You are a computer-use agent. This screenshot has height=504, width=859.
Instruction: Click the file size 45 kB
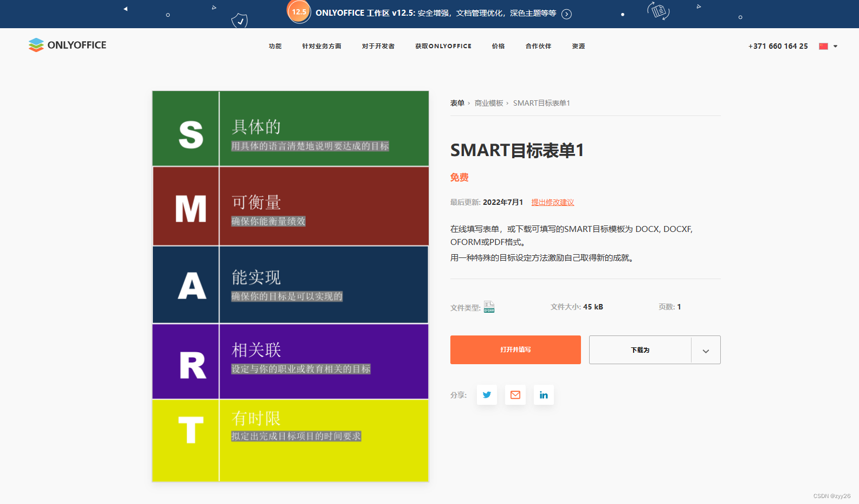[593, 307]
